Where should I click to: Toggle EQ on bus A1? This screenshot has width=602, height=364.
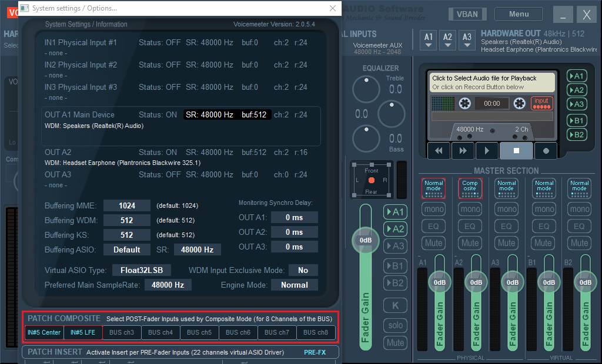tap(433, 226)
